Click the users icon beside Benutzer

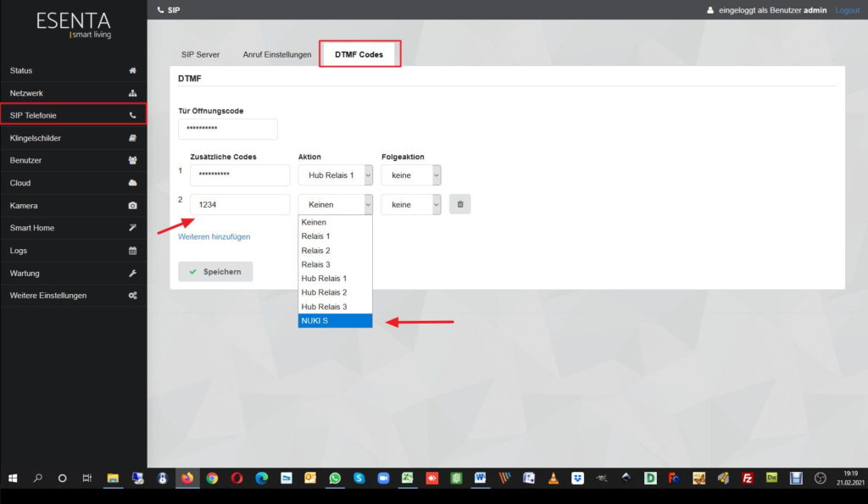point(132,160)
